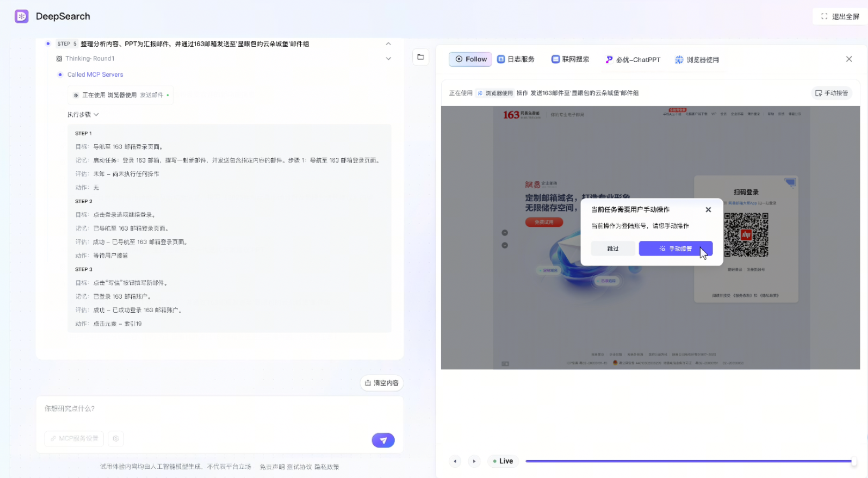Viewport: 868px width, 478px height.
Task: Click the STEP 3 heading text
Action: click(84, 269)
